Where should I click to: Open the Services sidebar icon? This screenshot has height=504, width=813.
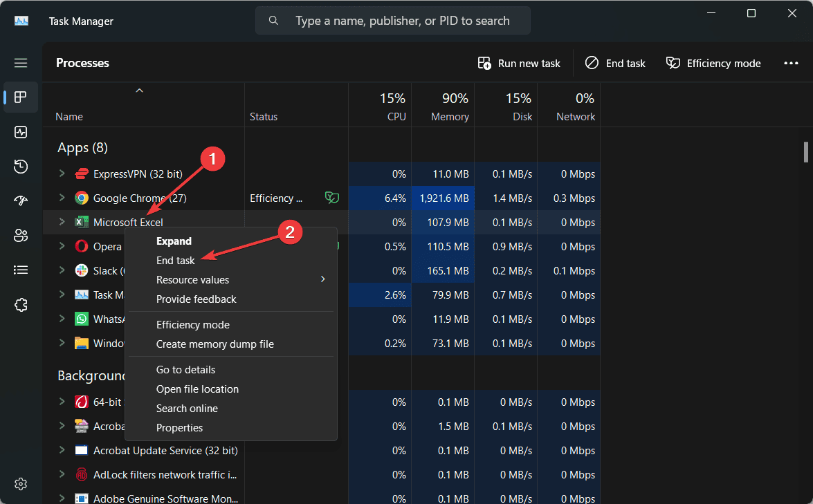[x=21, y=305]
